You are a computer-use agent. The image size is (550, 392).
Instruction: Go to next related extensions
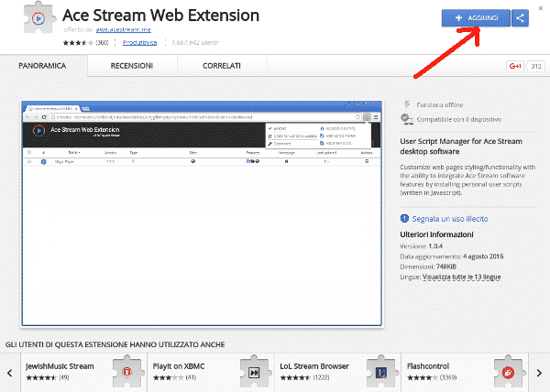click(539, 373)
